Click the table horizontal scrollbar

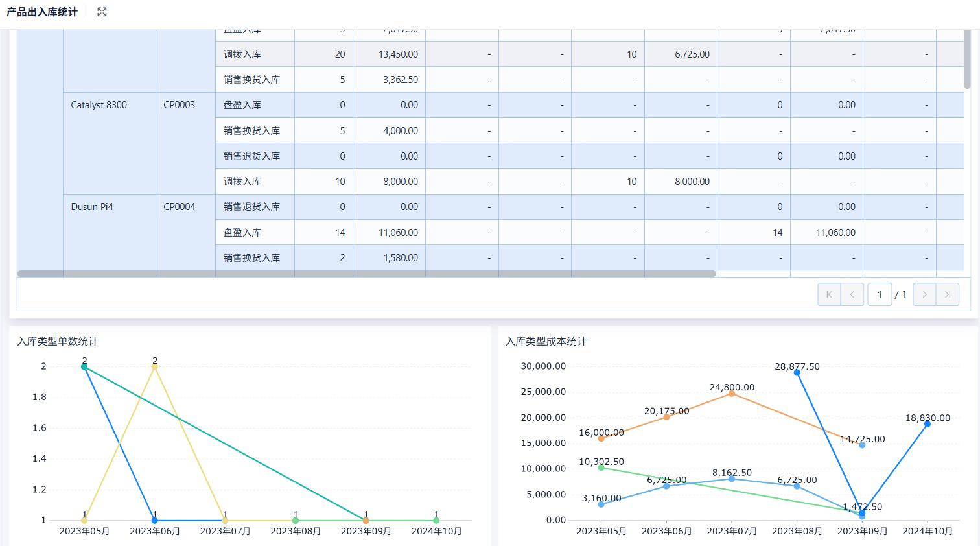point(367,274)
